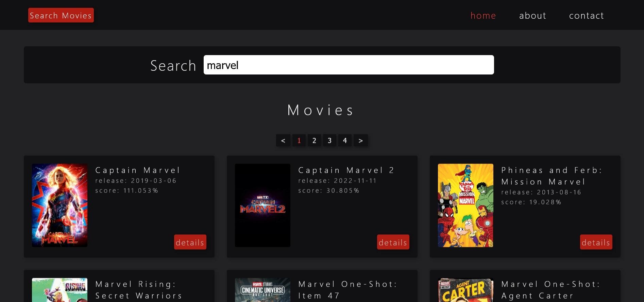Image resolution: width=644 pixels, height=302 pixels.
Task: Open results page 4
Action: [x=345, y=140]
